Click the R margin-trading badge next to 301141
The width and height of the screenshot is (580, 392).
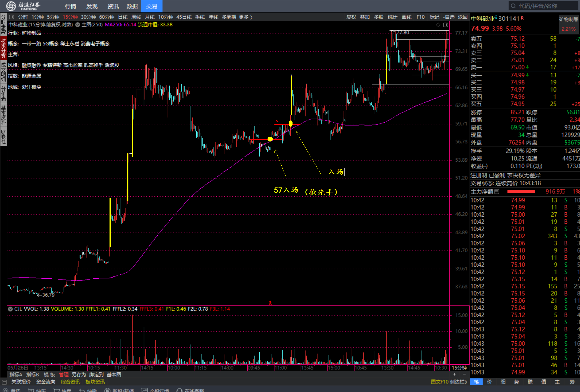pos(522,18)
